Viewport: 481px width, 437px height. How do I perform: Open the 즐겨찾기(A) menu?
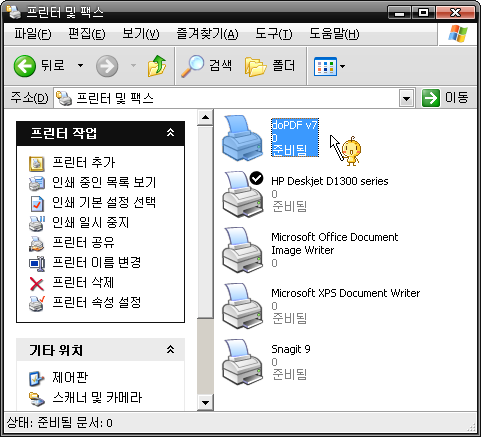click(207, 34)
